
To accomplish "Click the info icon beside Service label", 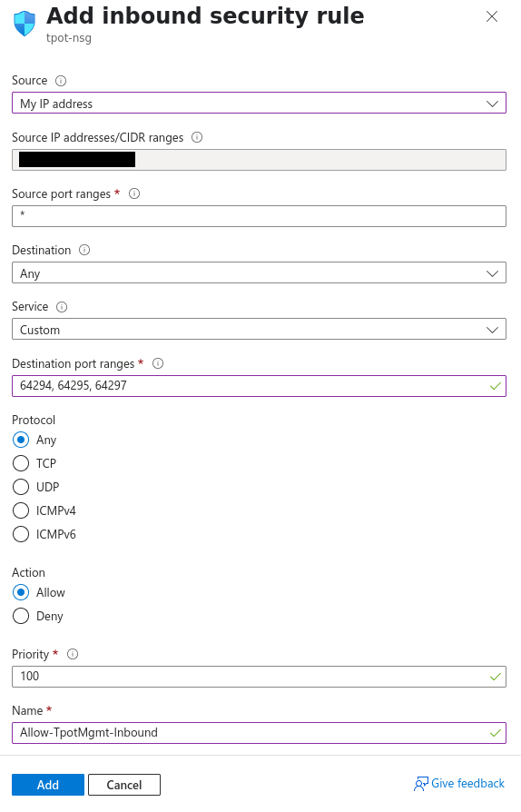I will coord(62,307).
